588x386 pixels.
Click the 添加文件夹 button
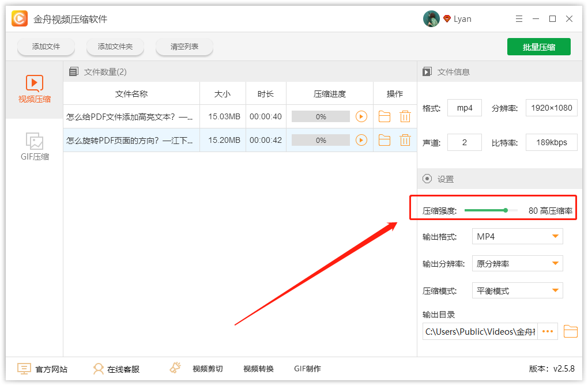coord(115,47)
